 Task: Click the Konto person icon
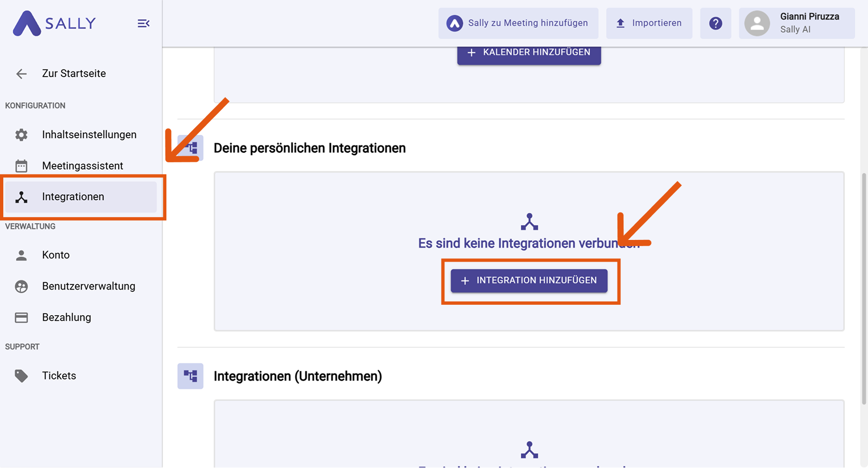pos(21,256)
